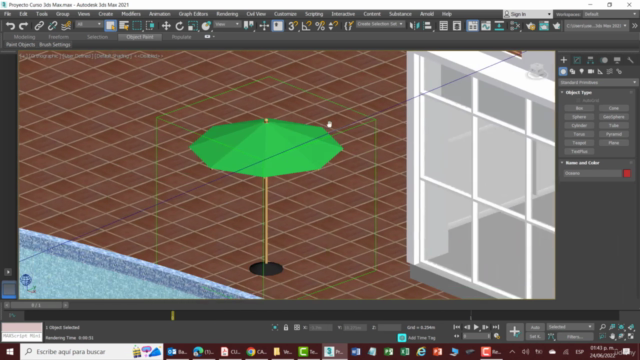Toggle Angle Snap button
The width and height of the screenshot is (640, 360).
306,26
